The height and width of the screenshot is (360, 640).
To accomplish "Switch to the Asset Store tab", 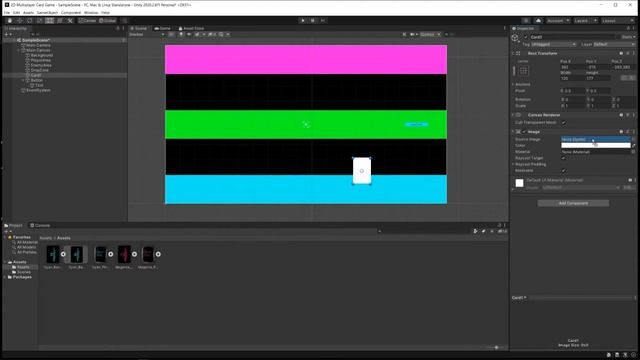I will click(191, 29).
